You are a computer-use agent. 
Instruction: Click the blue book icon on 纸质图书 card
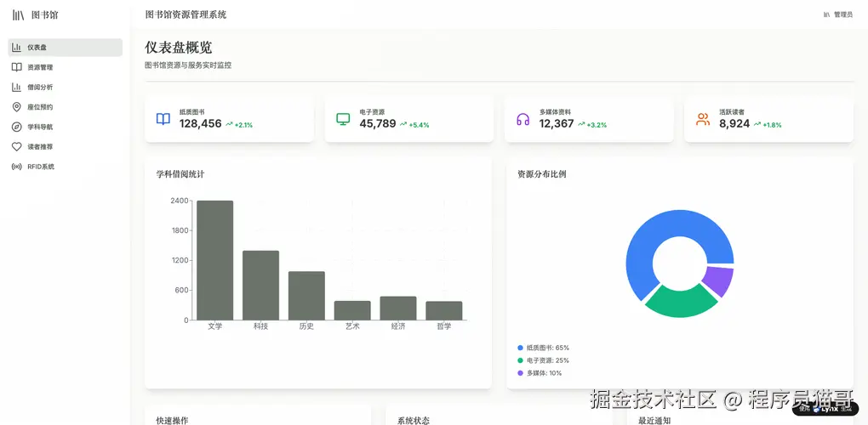(x=163, y=119)
